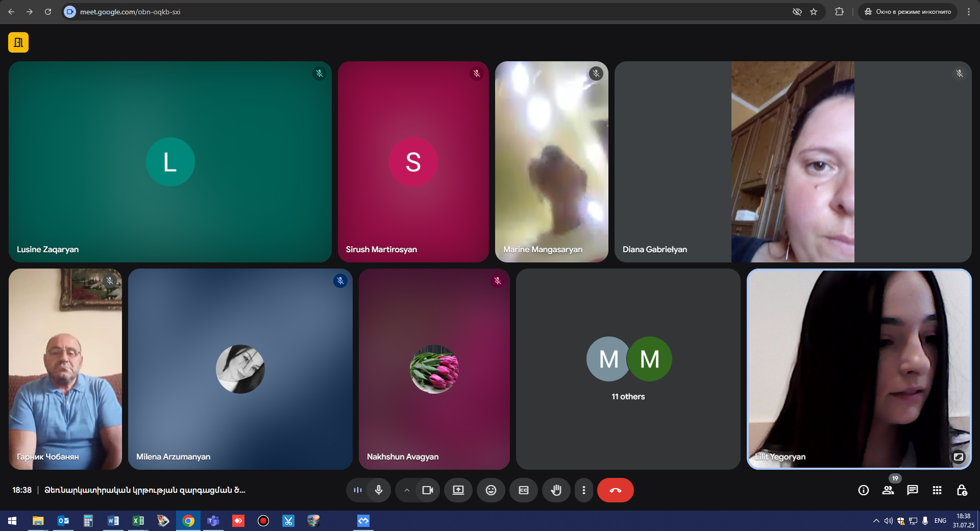Click the meeting title text in the bottom bar
The width and height of the screenshot is (980, 531).
[145, 490]
